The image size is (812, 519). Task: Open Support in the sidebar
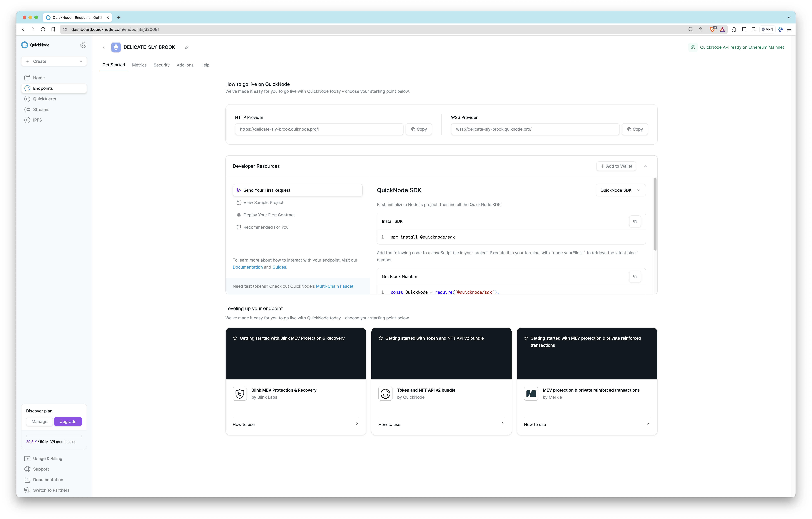point(54,469)
